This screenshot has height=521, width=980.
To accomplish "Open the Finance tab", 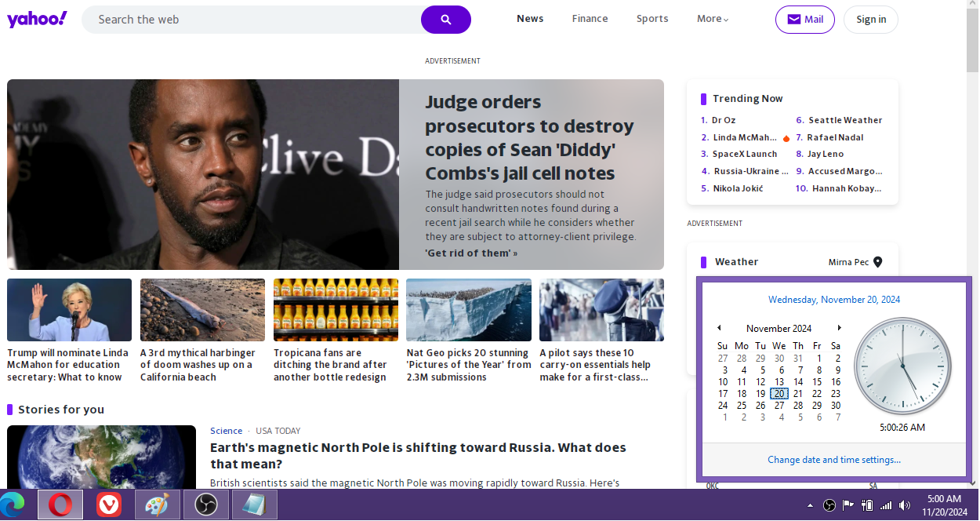I will coord(590,19).
